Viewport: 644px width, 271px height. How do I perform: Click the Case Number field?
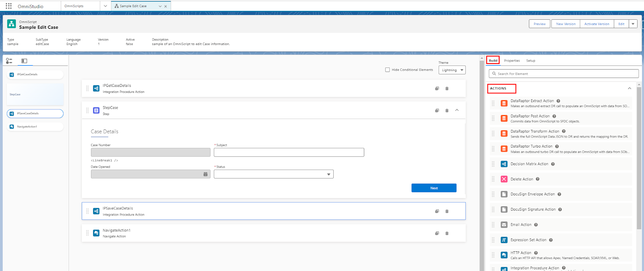point(151,152)
